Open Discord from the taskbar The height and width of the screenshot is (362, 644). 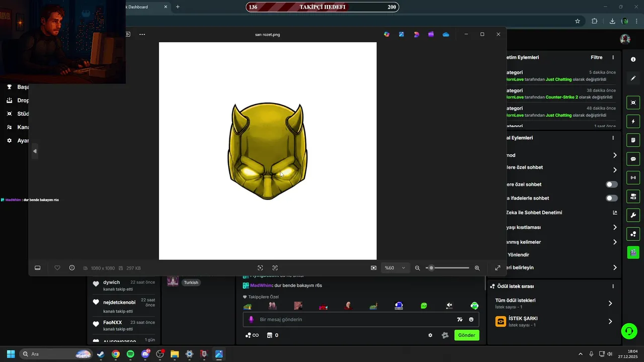tap(145, 354)
